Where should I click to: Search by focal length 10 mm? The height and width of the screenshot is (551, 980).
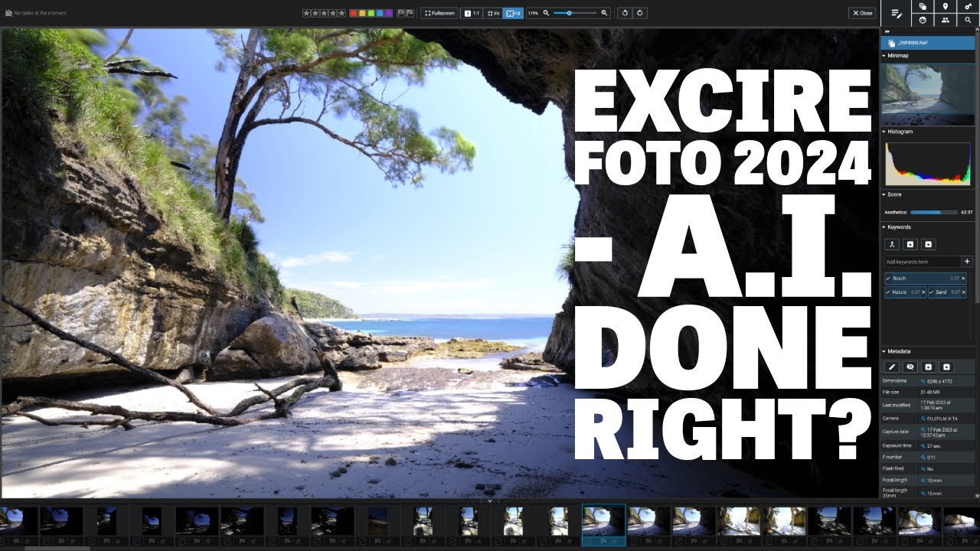pyautogui.click(x=923, y=481)
